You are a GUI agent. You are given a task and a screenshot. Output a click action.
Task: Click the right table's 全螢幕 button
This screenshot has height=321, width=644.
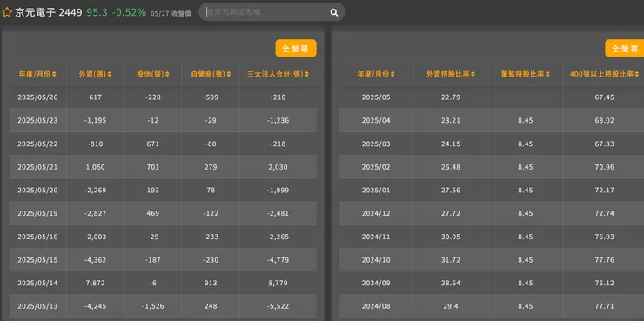pyautogui.click(x=625, y=49)
